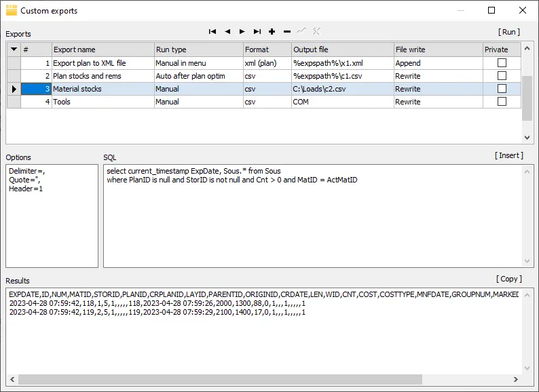Delete the export with minus icon

click(x=287, y=31)
